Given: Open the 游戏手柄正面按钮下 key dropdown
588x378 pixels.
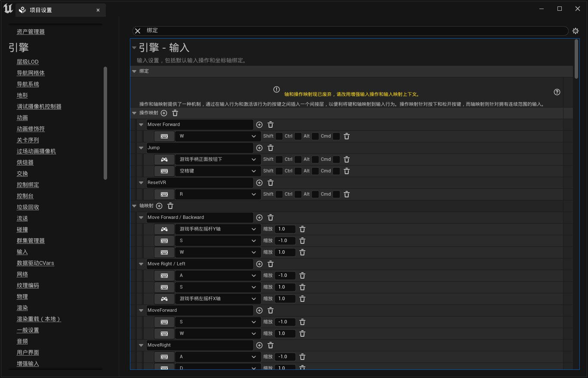Looking at the screenshot, I should (218, 160).
